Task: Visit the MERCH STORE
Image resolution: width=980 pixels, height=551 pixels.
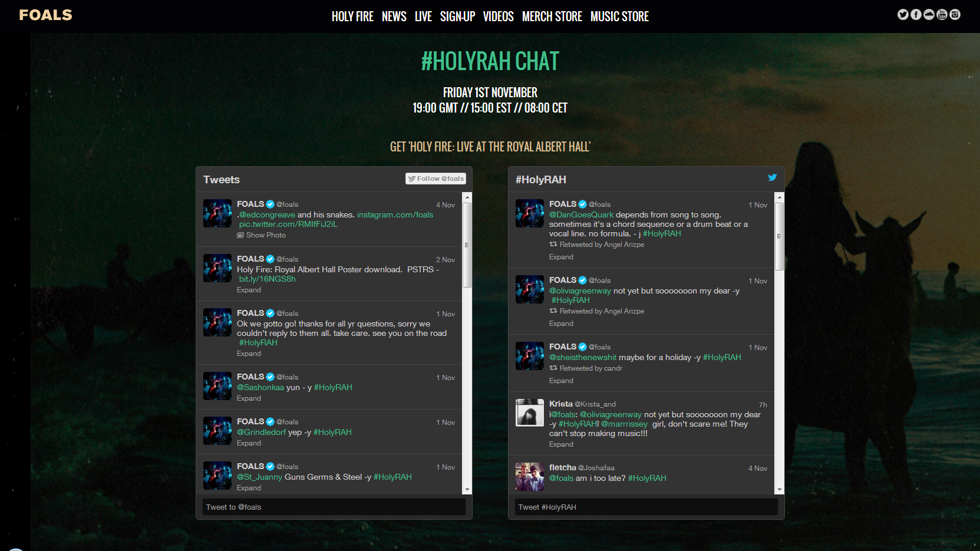Action: [552, 17]
